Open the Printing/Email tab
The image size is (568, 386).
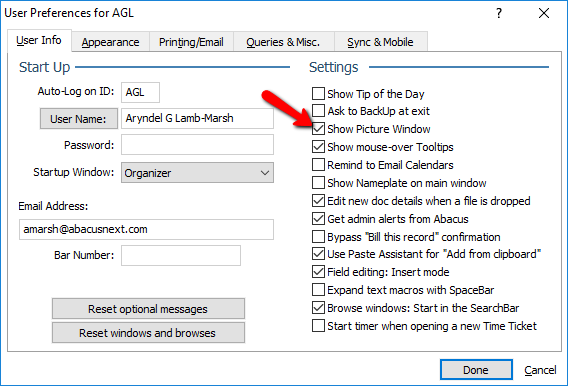coord(191,42)
